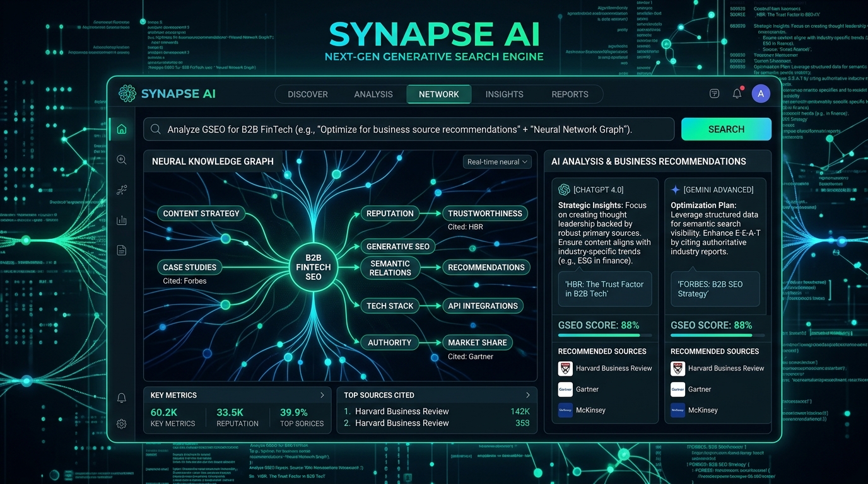
Task: Click the Harvard Business Review 142K row
Action: pyautogui.click(x=437, y=412)
